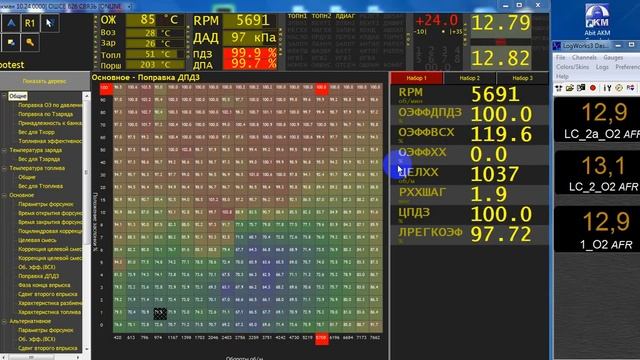
Task: Click the ОЭФФВСХ value 119.6
Action: pyautogui.click(x=501, y=134)
